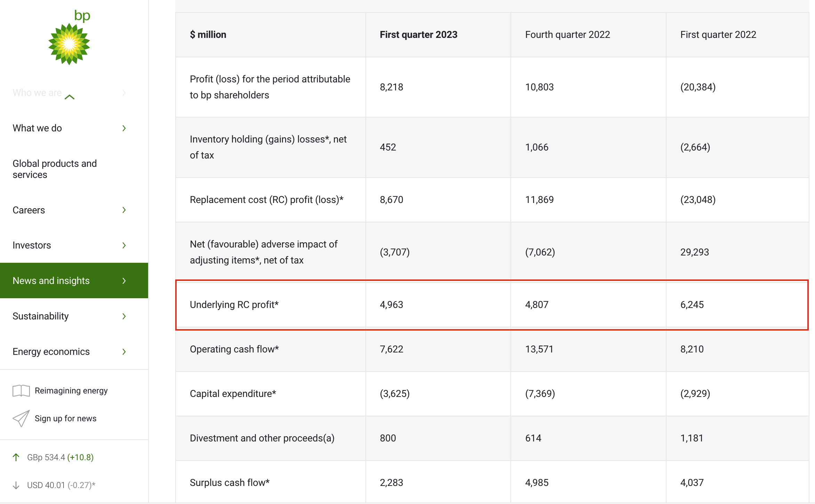Image resolution: width=815 pixels, height=504 pixels.
Task: Click the Underlying RC profit row label
Action: point(234,305)
